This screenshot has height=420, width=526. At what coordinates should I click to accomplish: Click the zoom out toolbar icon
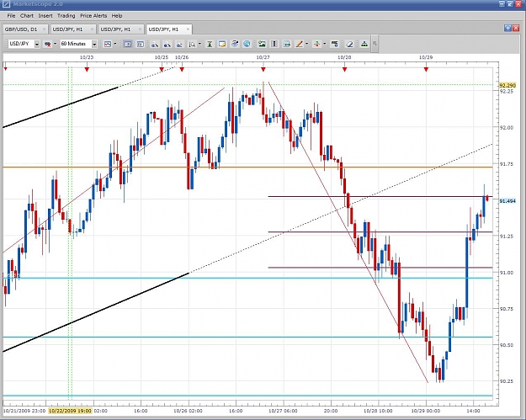(167, 44)
